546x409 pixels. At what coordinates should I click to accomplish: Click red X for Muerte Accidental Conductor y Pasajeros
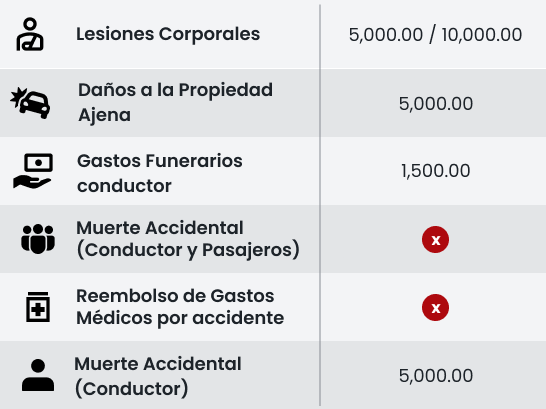point(435,239)
